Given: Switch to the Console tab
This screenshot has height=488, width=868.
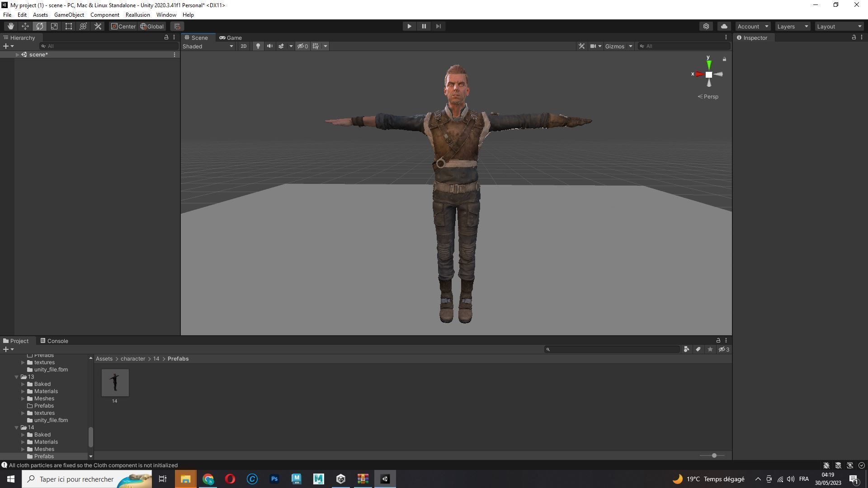Looking at the screenshot, I should pyautogui.click(x=54, y=341).
